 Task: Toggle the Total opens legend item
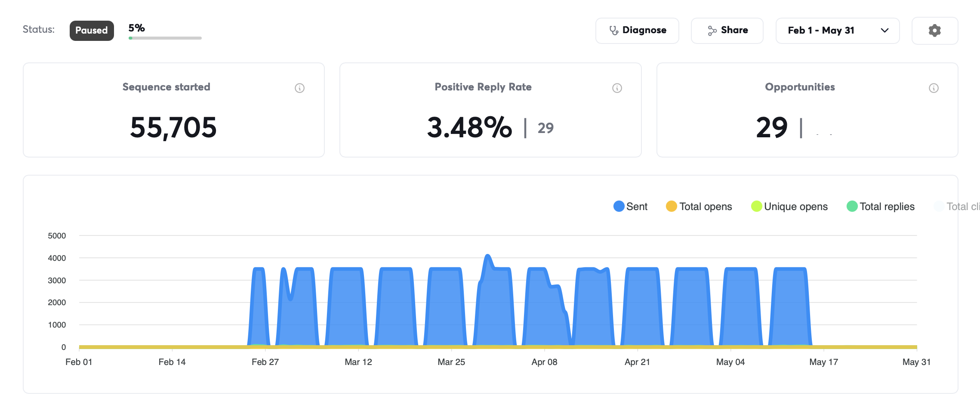point(699,207)
